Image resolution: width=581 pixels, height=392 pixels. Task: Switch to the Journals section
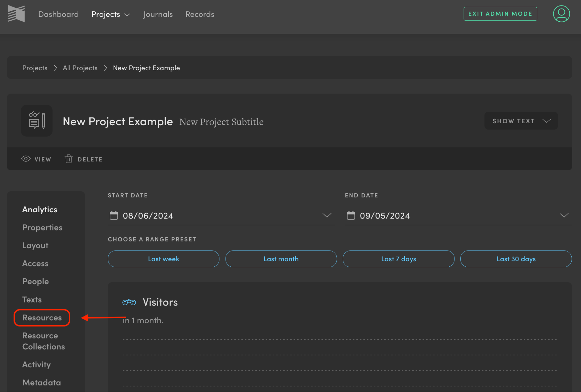pyautogui.click(x=158, y=14)
